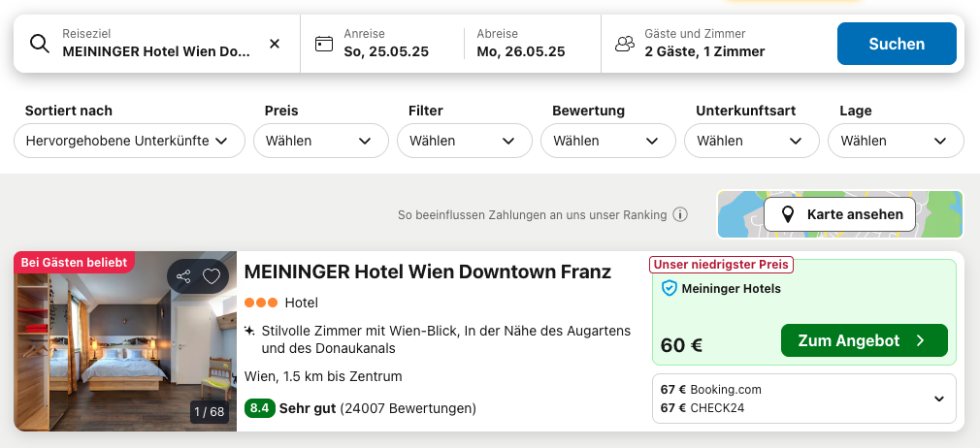This screenshot has height=448, width=980.
Task: Open the Filter dropdown
Action: (465, 141)
